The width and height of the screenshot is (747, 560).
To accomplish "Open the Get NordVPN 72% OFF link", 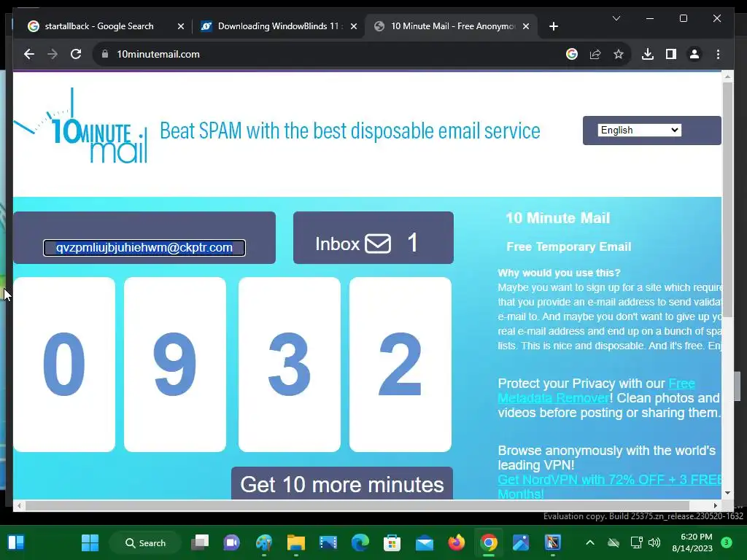I will (609, 486).
